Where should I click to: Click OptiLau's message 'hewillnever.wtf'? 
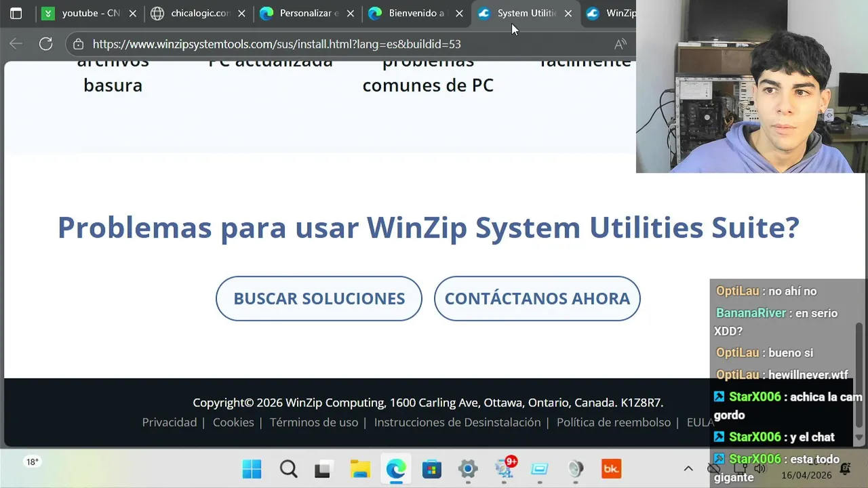tap(782, 375)
